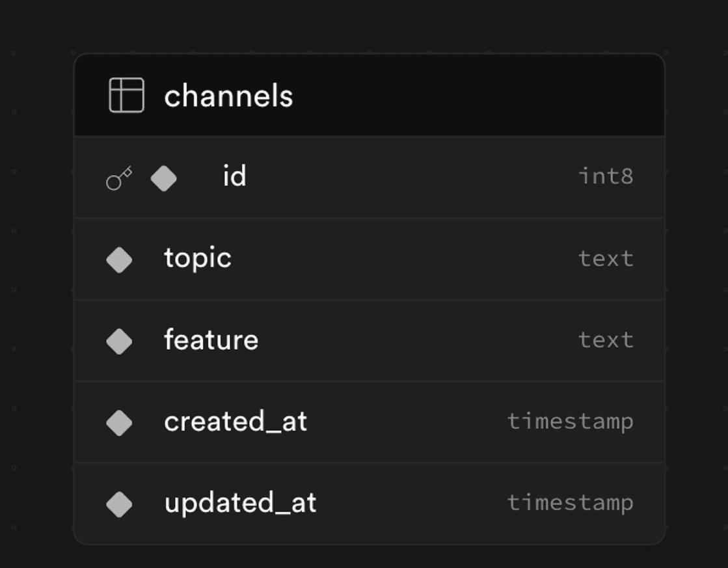Click the timestamp label on created_at
The image size is (728, 568).
pyautogui.click(x=571, y=421)
